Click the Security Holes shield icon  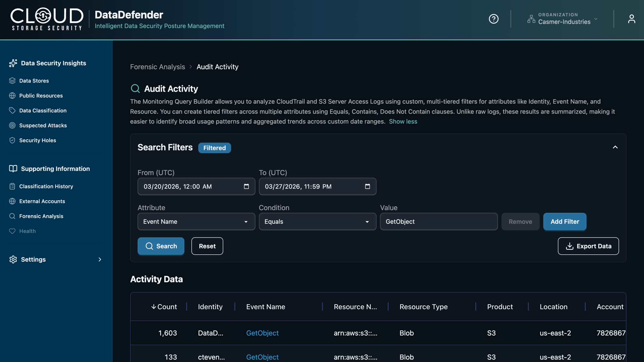(x=12, y=140)
